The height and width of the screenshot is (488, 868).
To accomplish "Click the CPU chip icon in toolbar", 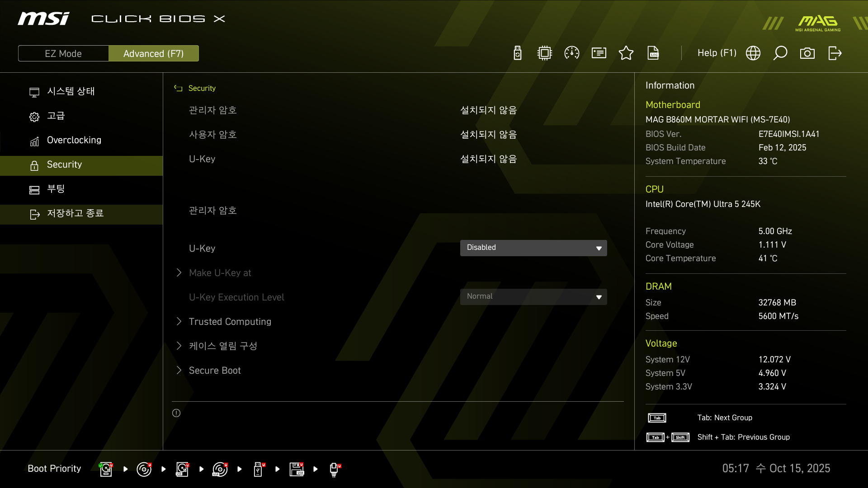I will pos(545,53).
